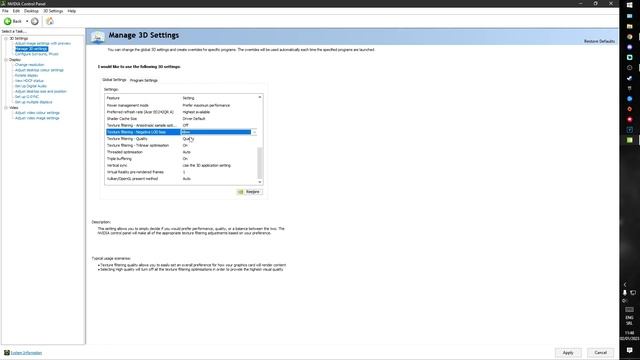
Task: Select Texture filtering - Anisotropic sample row
Action: pos(181,125)
